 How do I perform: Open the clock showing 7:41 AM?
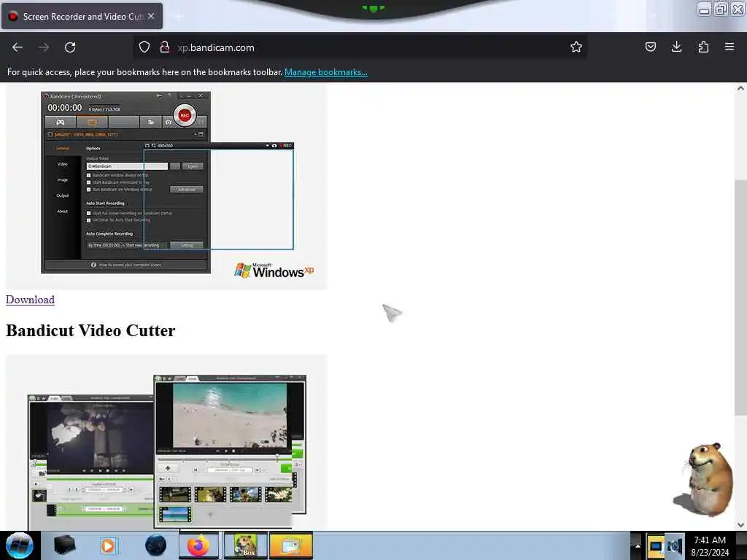coord(710,545)
